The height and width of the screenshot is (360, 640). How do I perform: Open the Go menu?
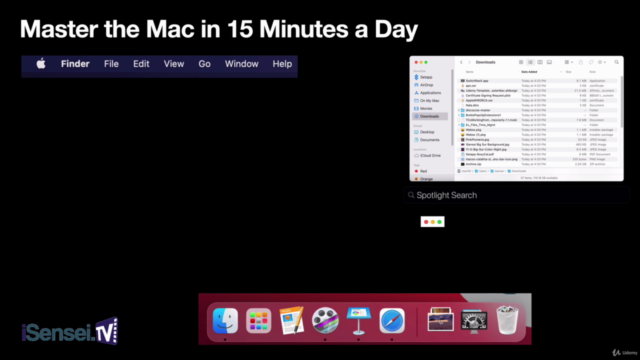tap(204, 64)
